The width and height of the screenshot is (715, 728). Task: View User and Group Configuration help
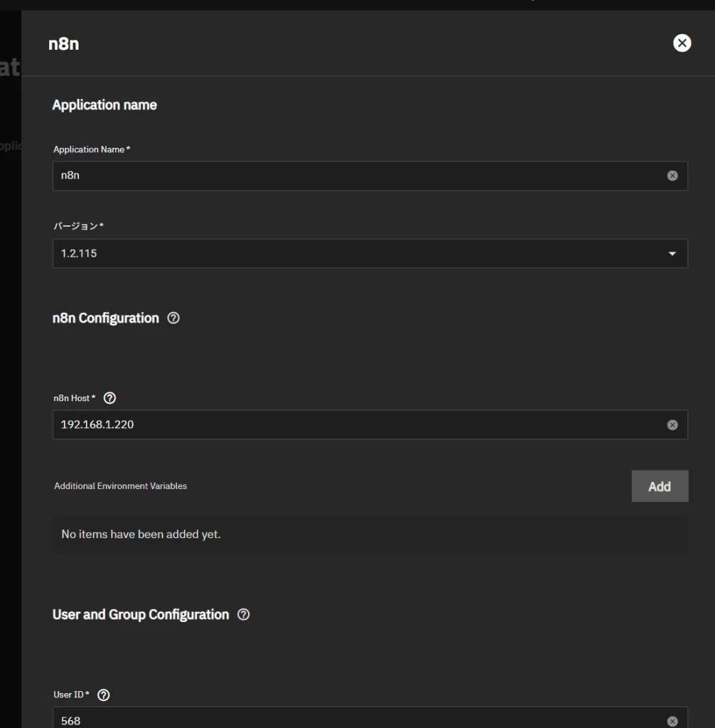pyautogui.click(x=244, y=614)
